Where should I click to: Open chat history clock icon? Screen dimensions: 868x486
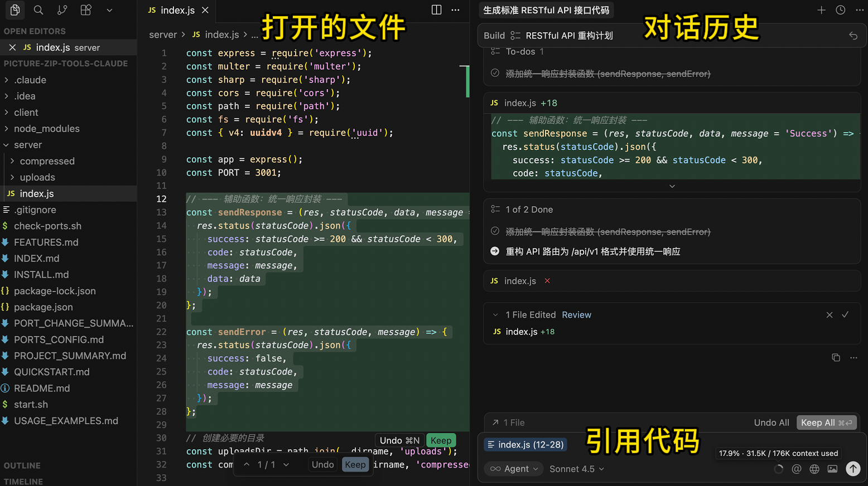pos(841,10)
